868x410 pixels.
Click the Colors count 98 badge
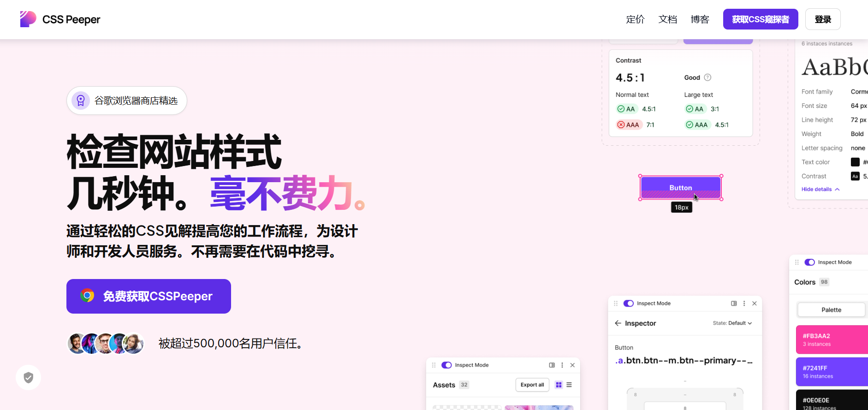(x=824, y=282)
